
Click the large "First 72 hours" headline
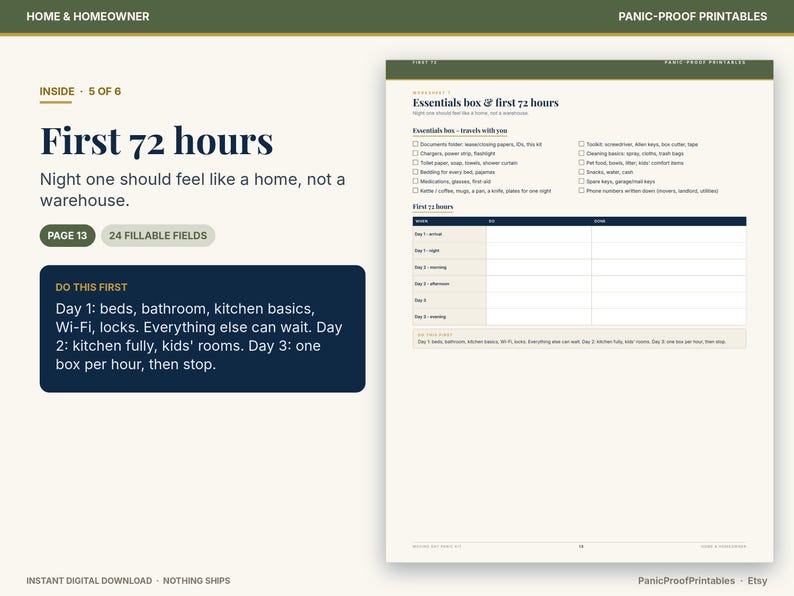pos(156,141)
